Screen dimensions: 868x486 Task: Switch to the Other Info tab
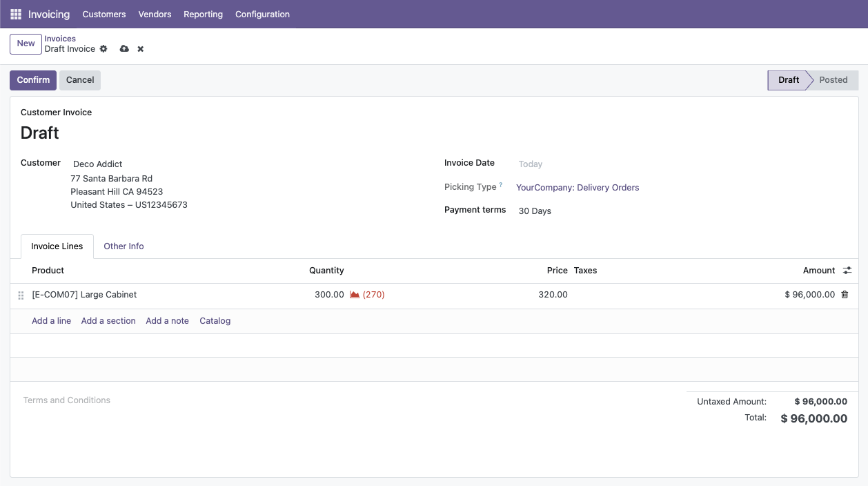(x=124, y=246)
